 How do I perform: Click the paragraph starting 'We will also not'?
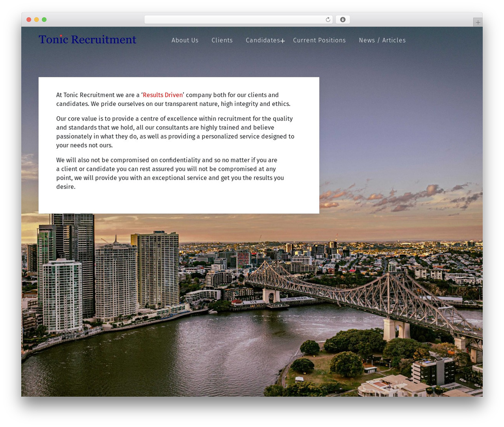coord(170,173)
